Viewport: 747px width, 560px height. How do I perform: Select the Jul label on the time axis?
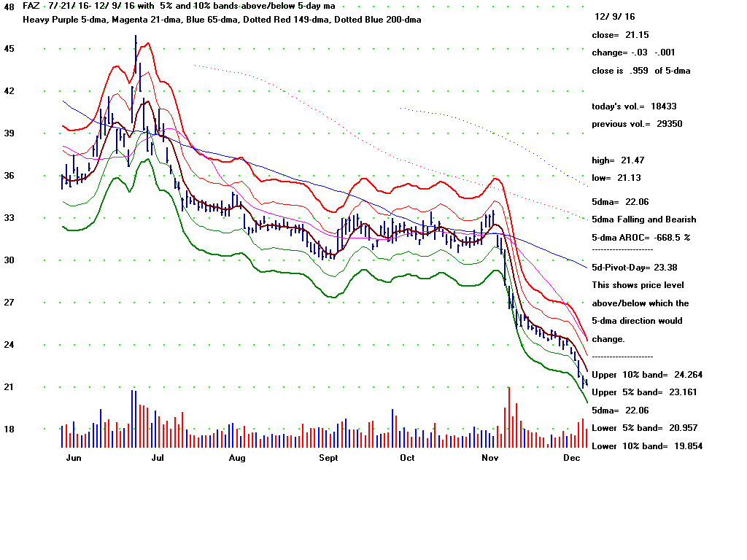(x=157, y=458)
